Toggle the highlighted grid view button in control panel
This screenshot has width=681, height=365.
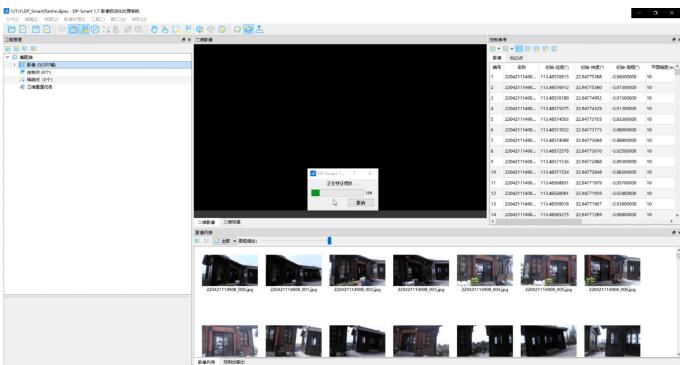(x=519, y=49)
